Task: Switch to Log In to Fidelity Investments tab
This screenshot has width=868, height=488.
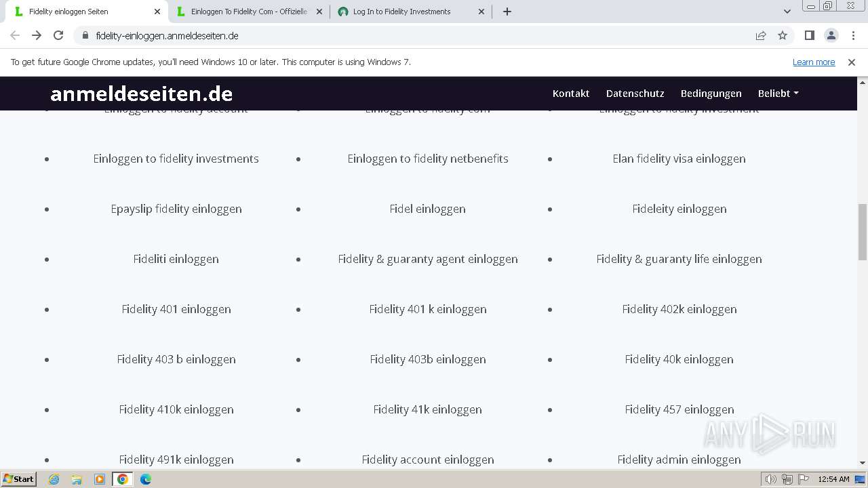Action: [411, 12]
